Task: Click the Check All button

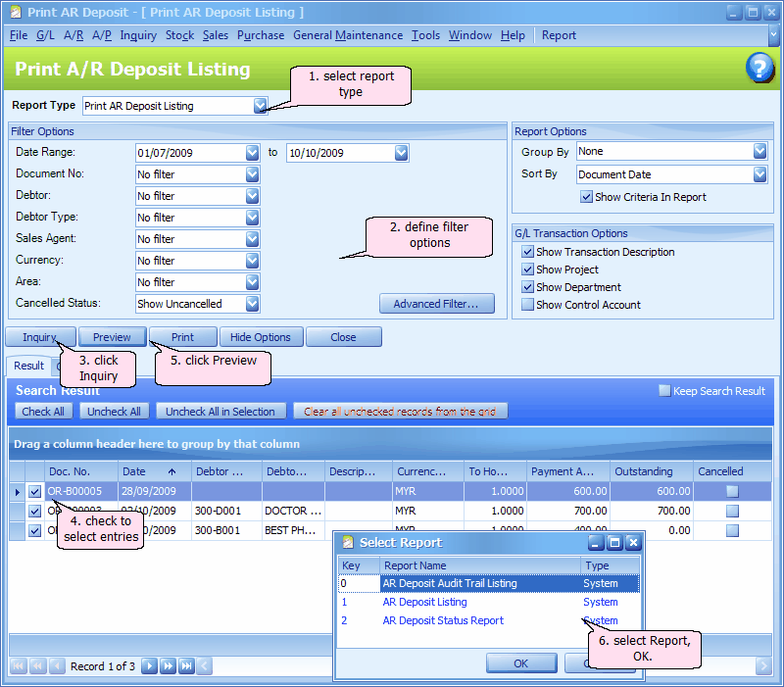Action: click(x=43, y=411)
